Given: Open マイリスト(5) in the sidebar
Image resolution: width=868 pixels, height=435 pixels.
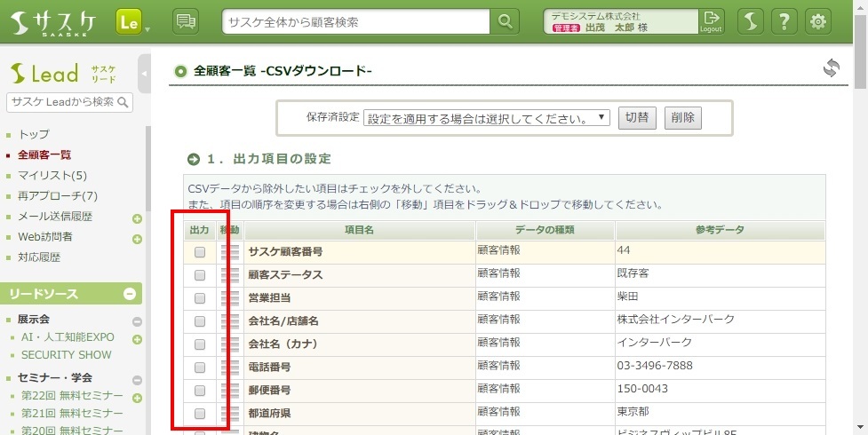Looking at the screenshot, I should tap(52, 175).
